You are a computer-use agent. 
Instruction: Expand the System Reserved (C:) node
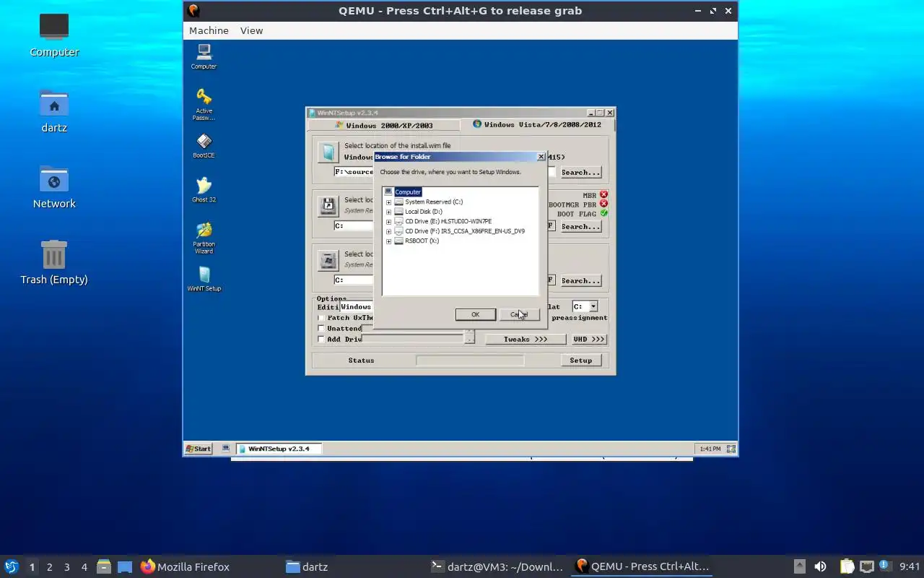coord(388,202)
